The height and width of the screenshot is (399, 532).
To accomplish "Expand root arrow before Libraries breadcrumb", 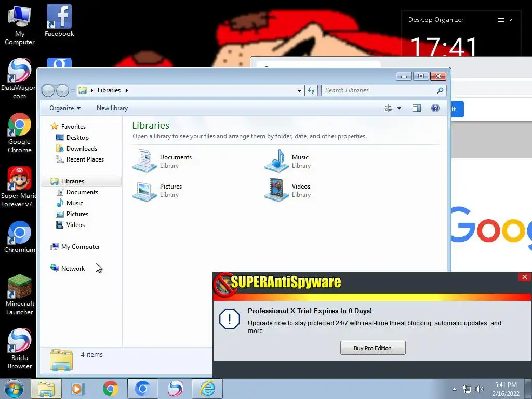I will pyautogui.click(x=91, y=90).
